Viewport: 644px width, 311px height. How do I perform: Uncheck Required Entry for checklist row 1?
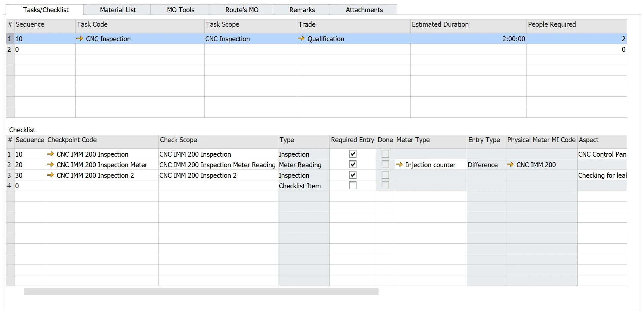tap(353, 154)
